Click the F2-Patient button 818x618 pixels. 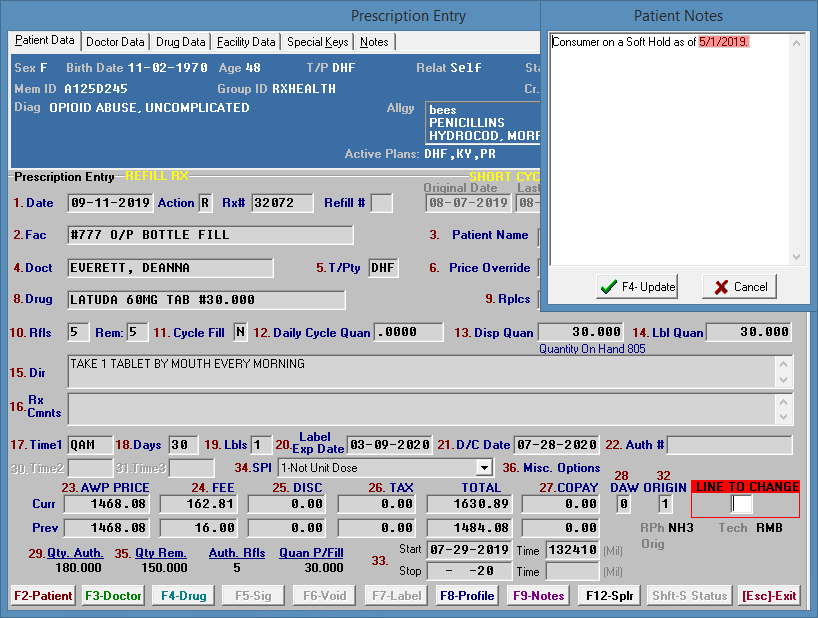(x=43, y=596)
